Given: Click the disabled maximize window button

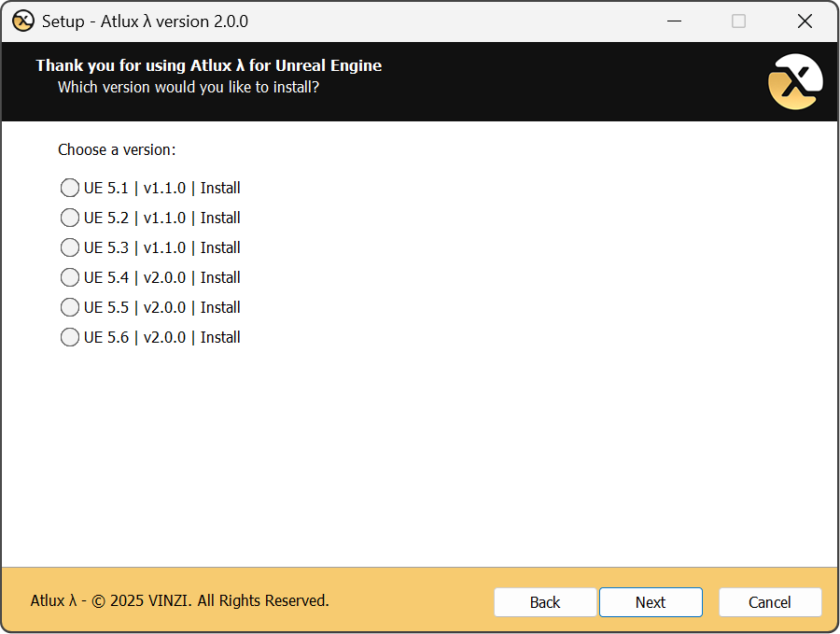Looking at the screenshot, I should 738,21.
